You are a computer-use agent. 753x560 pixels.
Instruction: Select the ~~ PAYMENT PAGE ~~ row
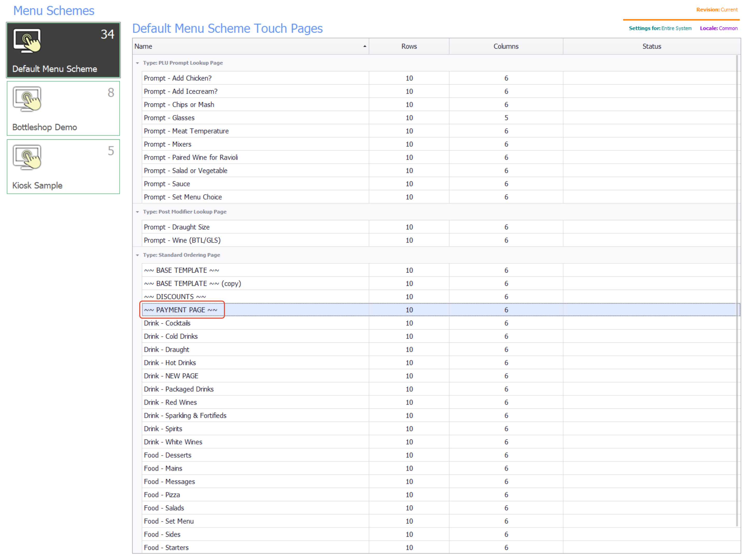pos(180,310)
